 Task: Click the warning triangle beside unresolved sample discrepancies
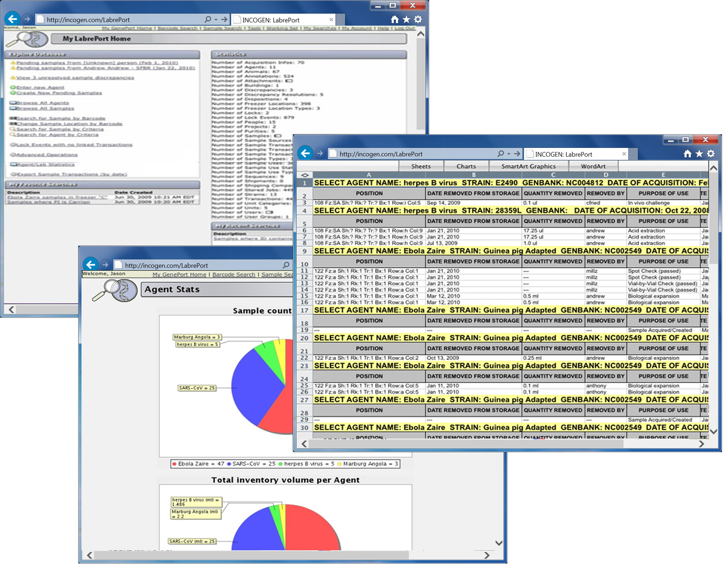[13, 78]
